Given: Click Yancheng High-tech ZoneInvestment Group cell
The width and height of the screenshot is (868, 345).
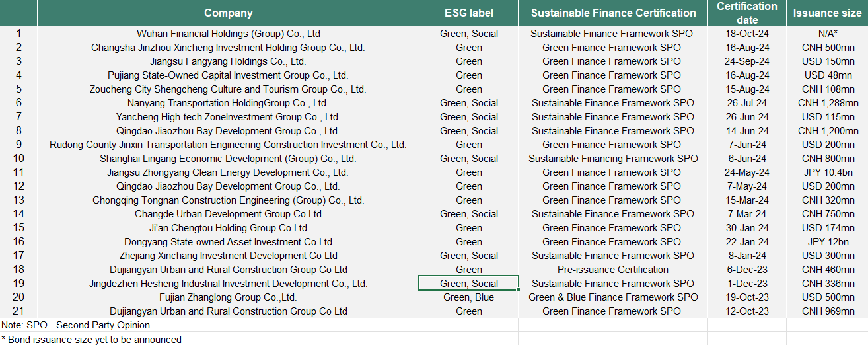Looking at the screenshot, I should (x=228, y=117).
